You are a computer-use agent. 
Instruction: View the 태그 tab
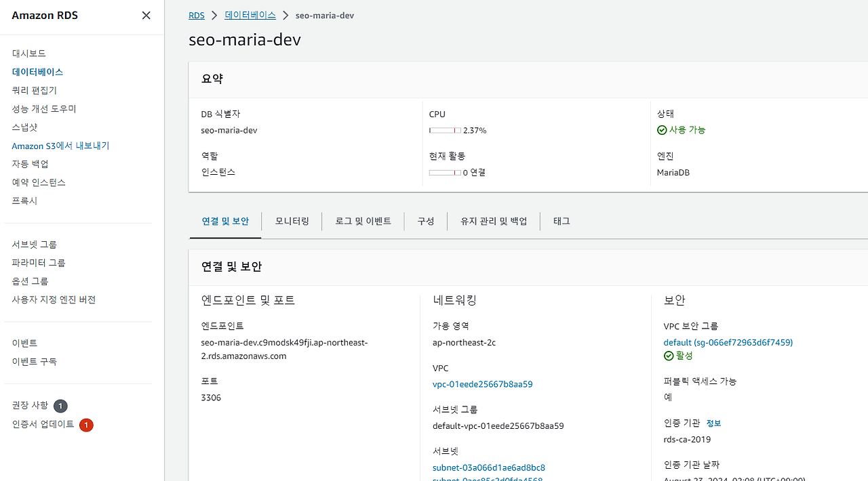pos(561,221)
